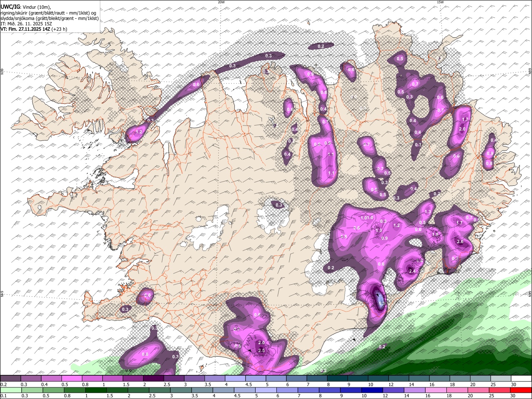Click label '12' in the top legend row
532x399 pixels.
coord(391,384)
